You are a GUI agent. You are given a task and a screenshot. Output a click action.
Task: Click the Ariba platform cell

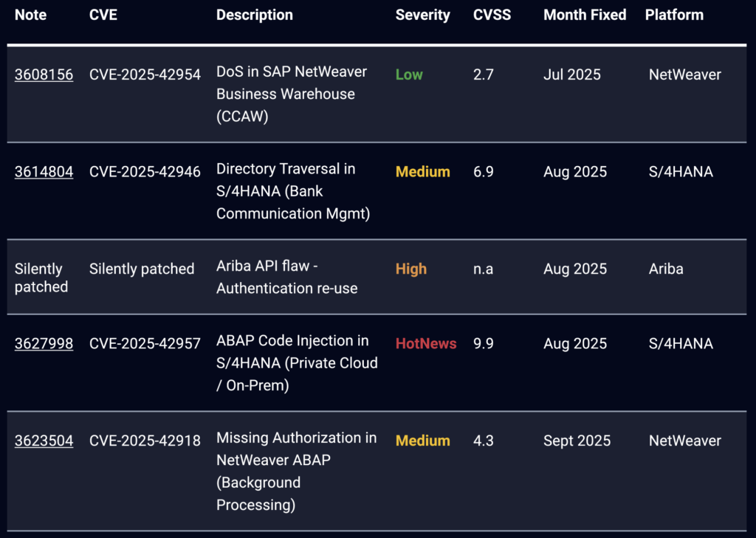click(x=666, y=269)
